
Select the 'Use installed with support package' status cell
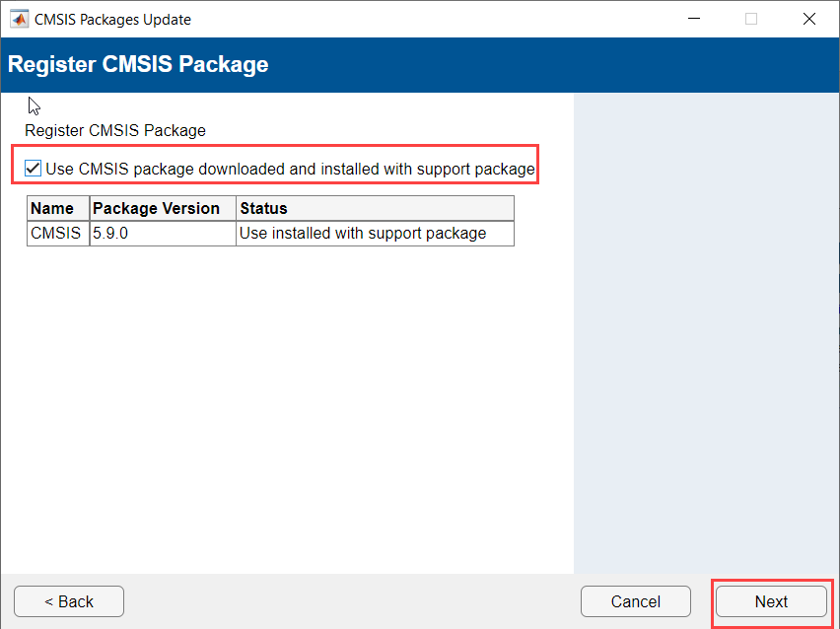pyautogui.click(x=363, y=234)
